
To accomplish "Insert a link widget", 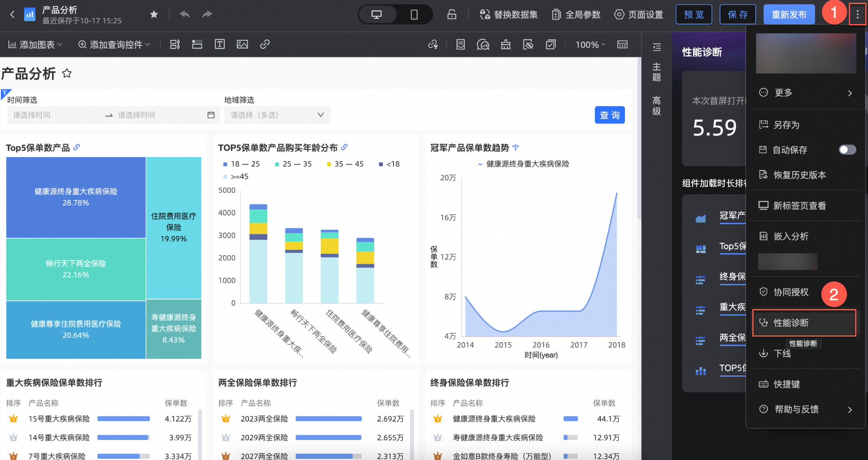I will coord(265,44).
